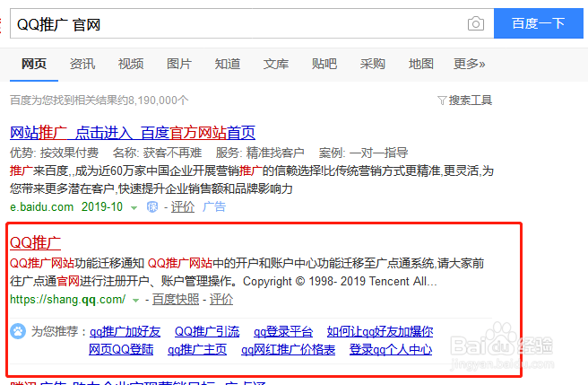This screenshot has width=588, height=385.
Task: Open the QQ推广 result title
Action: [x=35, y=242]
